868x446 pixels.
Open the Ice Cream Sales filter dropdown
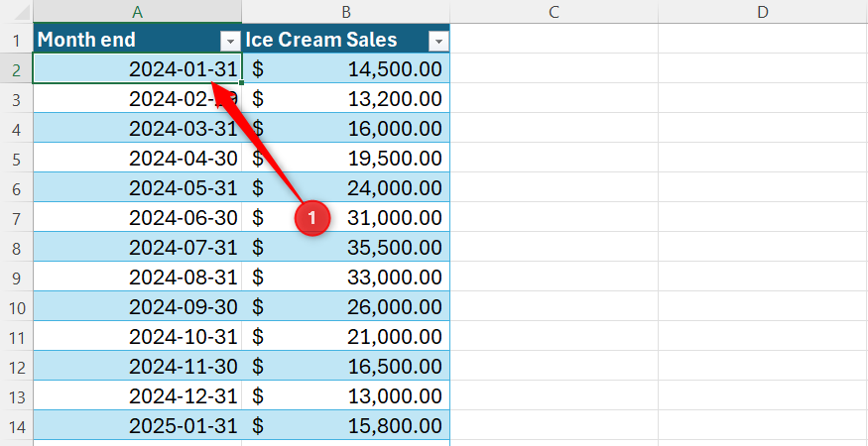pos(438,41)
